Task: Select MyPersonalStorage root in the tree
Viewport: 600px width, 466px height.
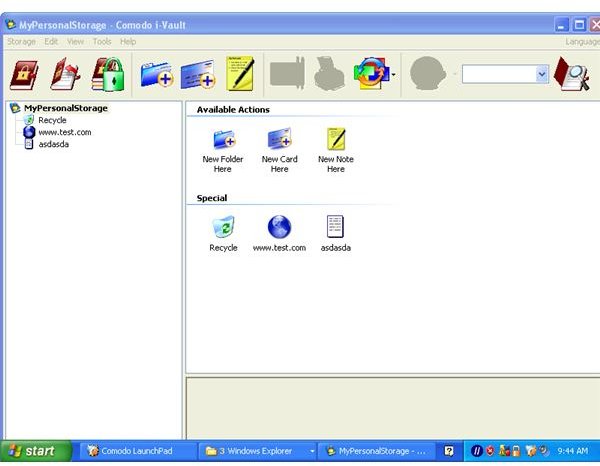Action: (65, 108)
